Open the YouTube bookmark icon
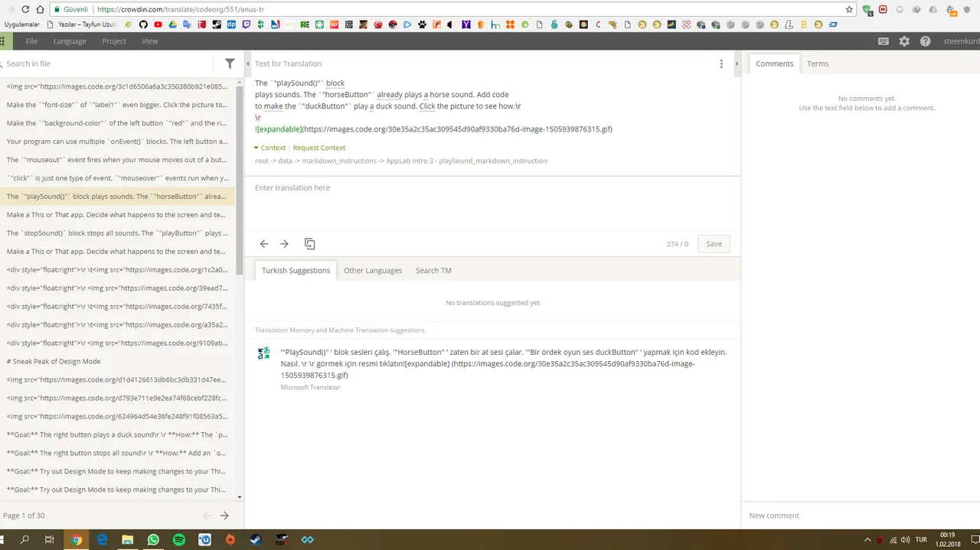 (158, 24)
